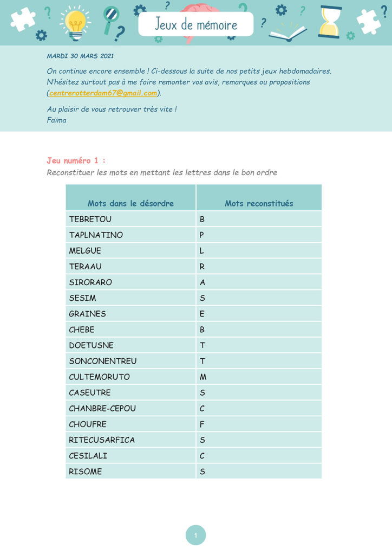Click the Mots reconstitués column header
This screenshot has height=555, width=392.
[259, 203]
